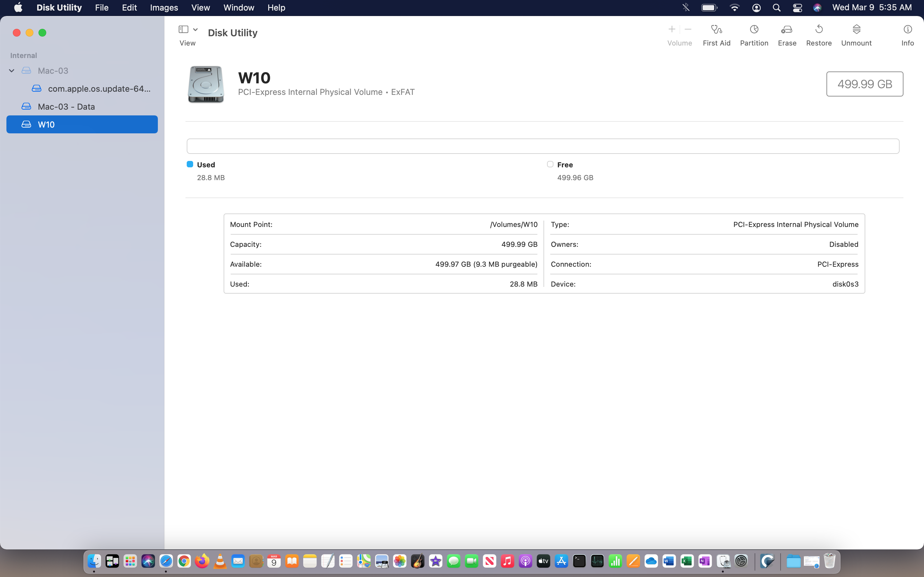Open the Images menu
924x577 pixels.
tap(164, 8)
